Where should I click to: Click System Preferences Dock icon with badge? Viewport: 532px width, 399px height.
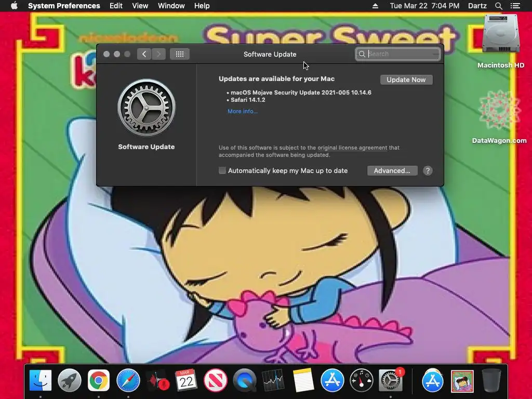(x=391, y=380)
